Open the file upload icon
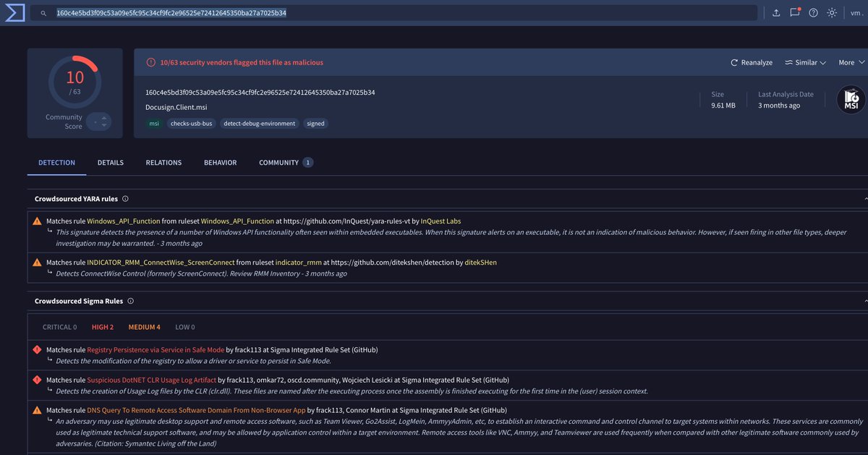 point(776,13)
